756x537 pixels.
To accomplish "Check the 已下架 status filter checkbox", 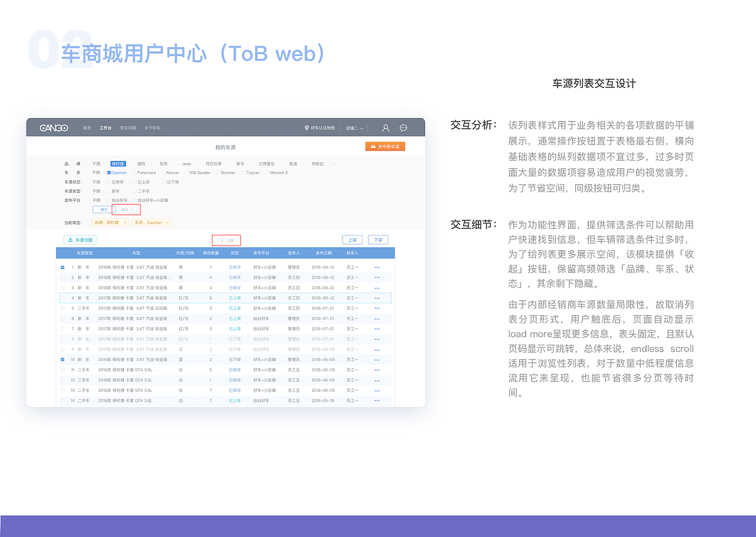I will coord(164,182).
